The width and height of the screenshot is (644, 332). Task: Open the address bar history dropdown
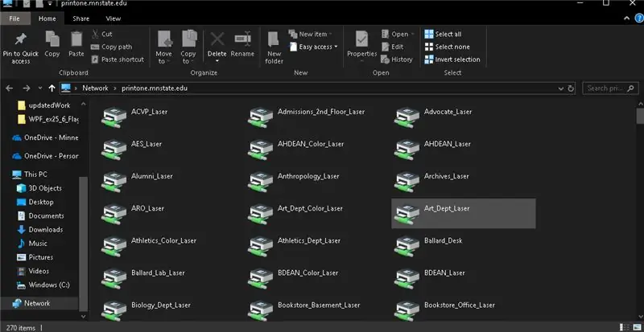560,88
